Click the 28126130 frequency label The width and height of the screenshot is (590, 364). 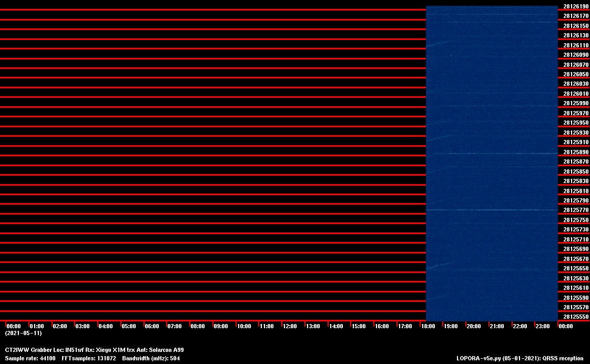tap(576, 35)
